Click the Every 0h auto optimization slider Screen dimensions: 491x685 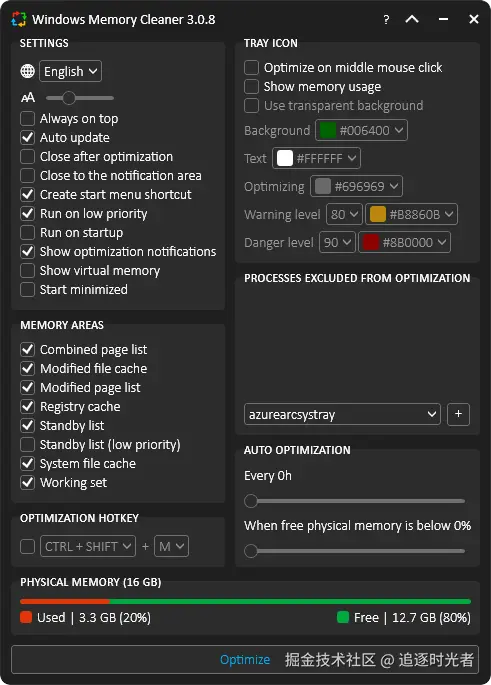point(354,501)
